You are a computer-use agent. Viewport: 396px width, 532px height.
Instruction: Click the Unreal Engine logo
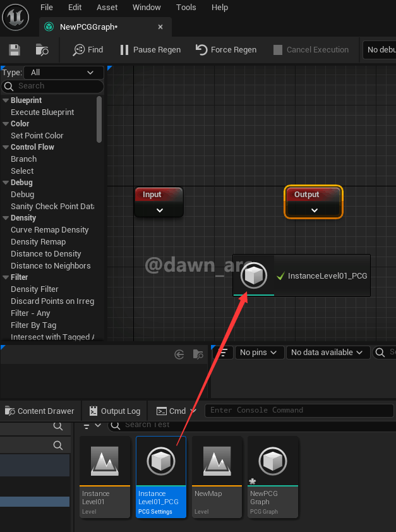click(16, 17)
